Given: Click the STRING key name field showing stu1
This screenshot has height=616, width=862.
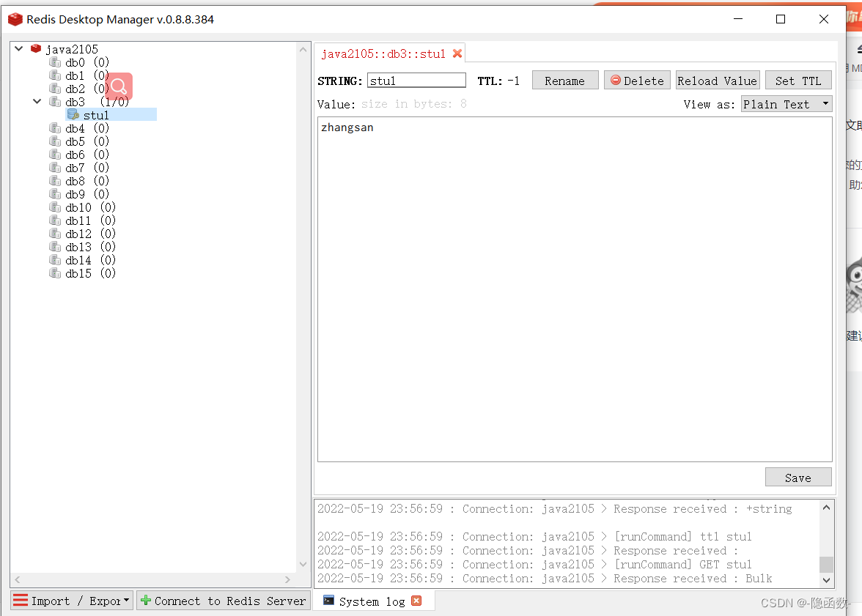Looking at the screenshot, I should (416, 80).
